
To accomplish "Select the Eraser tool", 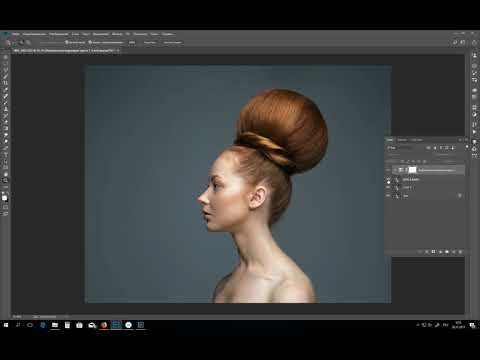I will pyautogui.click(x=6, y=122).
